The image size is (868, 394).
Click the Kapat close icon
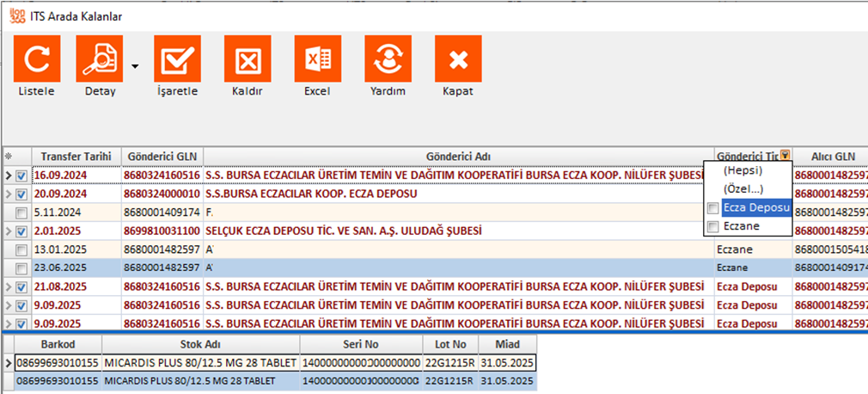tap(457, 59)
